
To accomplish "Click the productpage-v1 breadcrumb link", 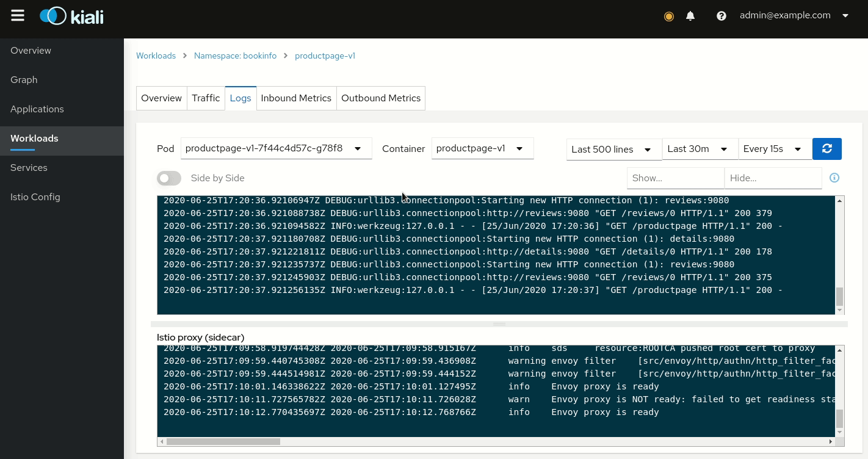I will 325,56.
